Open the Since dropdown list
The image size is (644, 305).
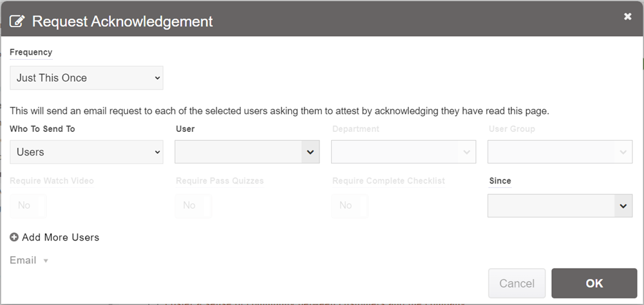click(x=623, y=206)
